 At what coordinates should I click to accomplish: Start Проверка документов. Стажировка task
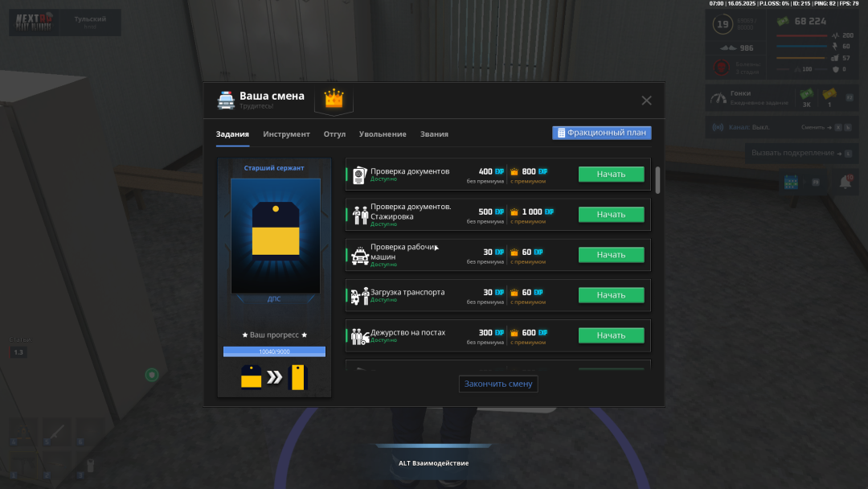point(611,214)
